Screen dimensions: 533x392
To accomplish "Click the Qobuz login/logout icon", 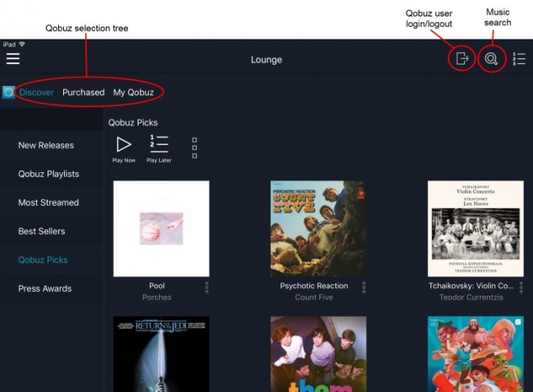I will (x=462, y=58).
